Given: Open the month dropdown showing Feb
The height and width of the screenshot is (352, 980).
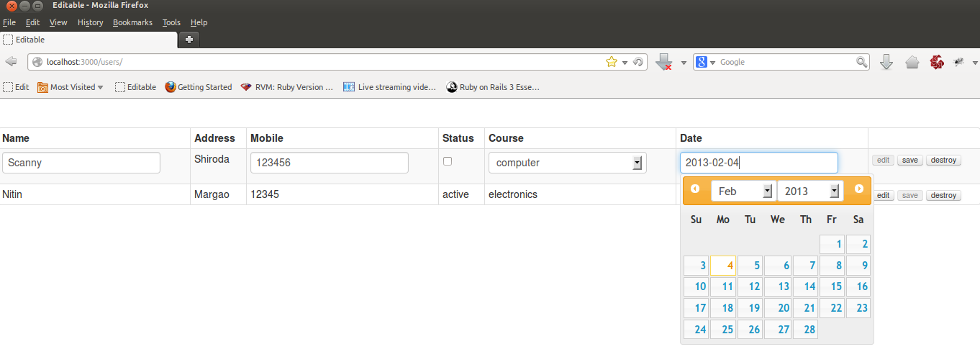Looking at the screenshot, I should point(743,191).
